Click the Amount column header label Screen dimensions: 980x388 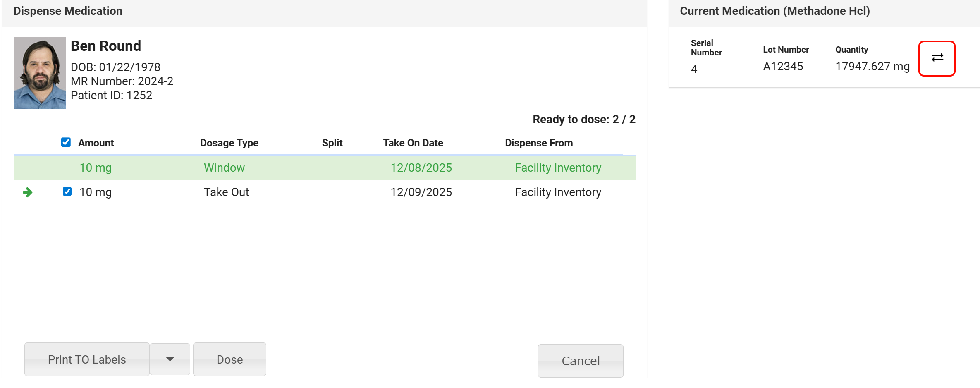tap(96, 143)
